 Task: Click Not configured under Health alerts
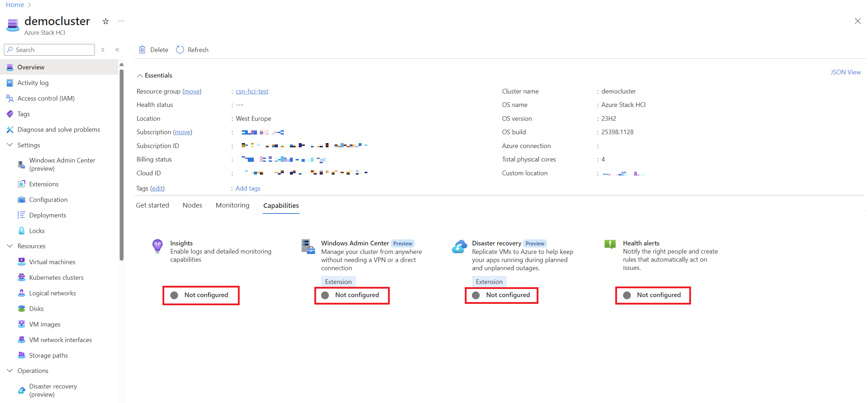[x=653, y=295]
